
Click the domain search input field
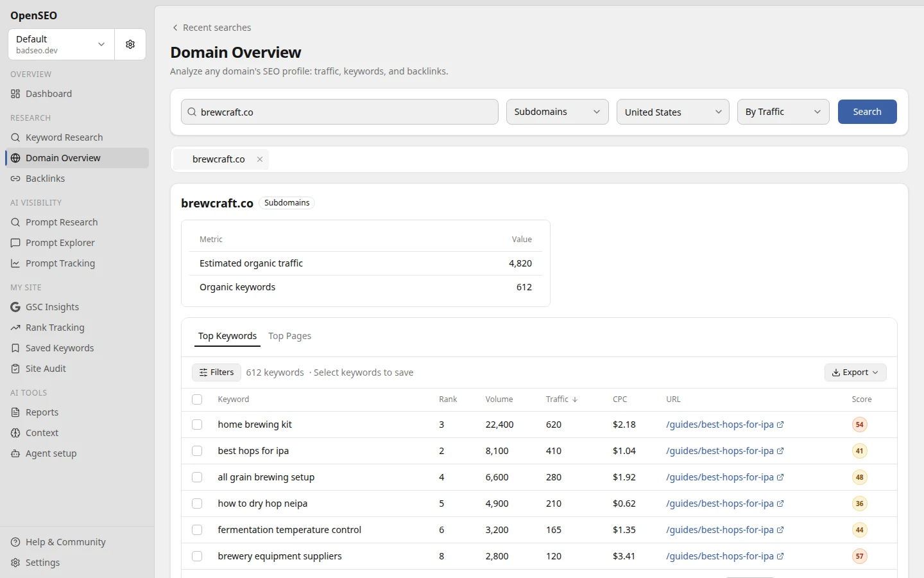point(339,112)
